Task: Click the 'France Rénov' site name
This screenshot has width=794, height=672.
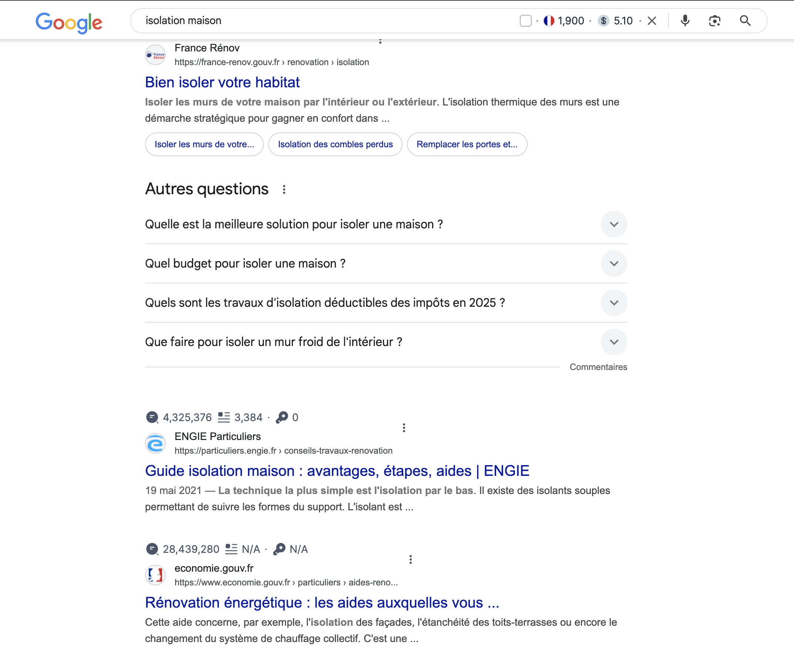Action: click(x=207, y=48)
